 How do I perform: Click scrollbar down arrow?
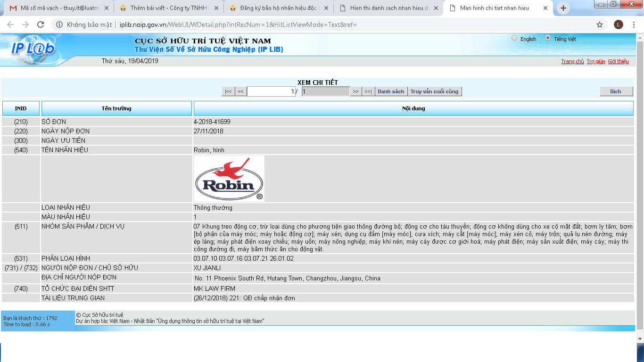[640, 338]
